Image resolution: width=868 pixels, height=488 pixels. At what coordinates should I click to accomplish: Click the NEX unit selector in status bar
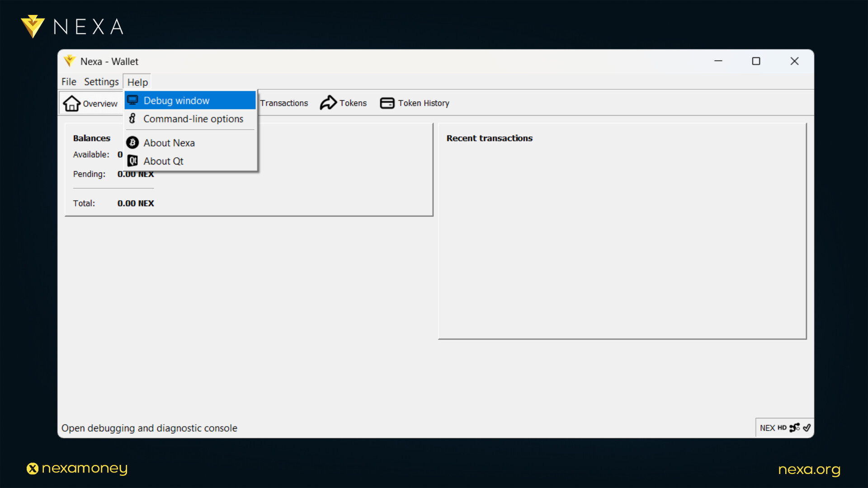767,428
